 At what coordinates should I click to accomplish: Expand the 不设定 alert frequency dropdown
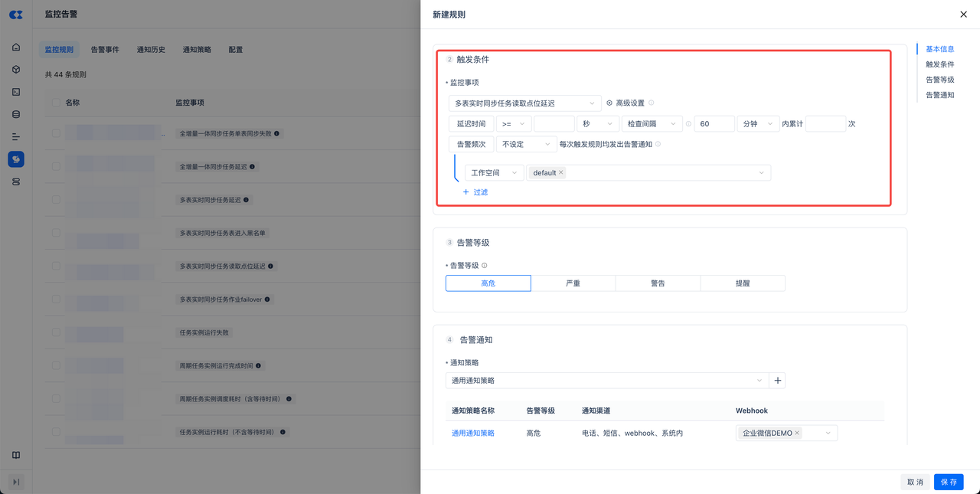(x=526, y=144)
